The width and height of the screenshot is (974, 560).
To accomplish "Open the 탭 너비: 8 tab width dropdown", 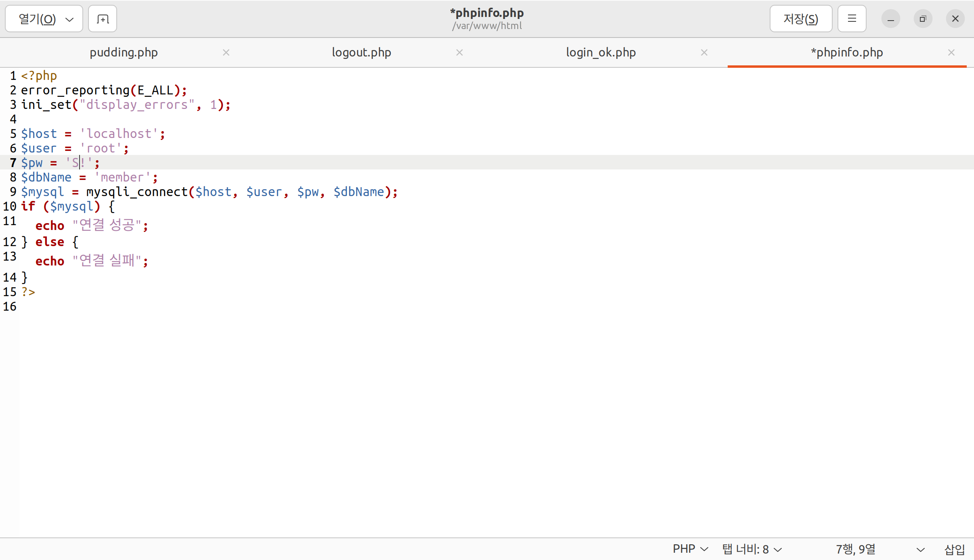I will coord(752,549).
